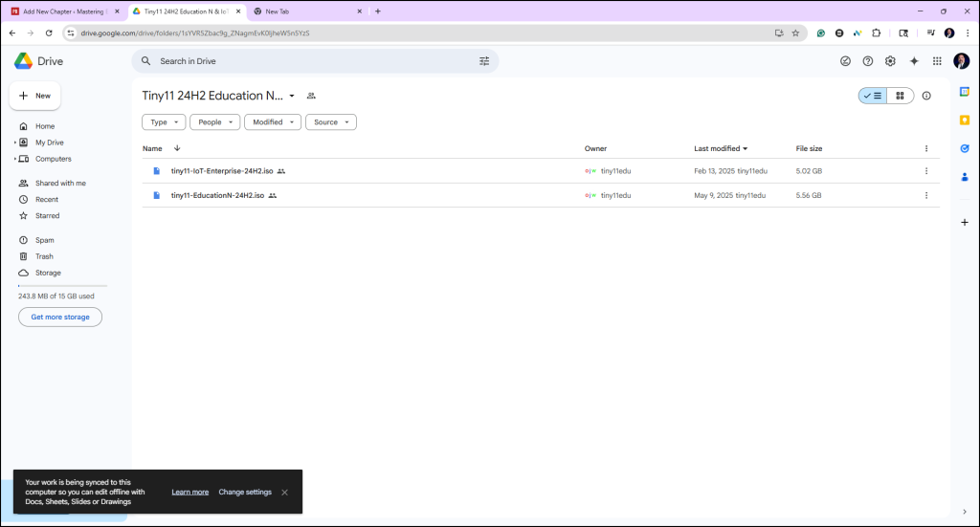The height and width of the screenshot is (527, 980).
Task: Expand the My Drive tree arrow
Action: [15, 143]
